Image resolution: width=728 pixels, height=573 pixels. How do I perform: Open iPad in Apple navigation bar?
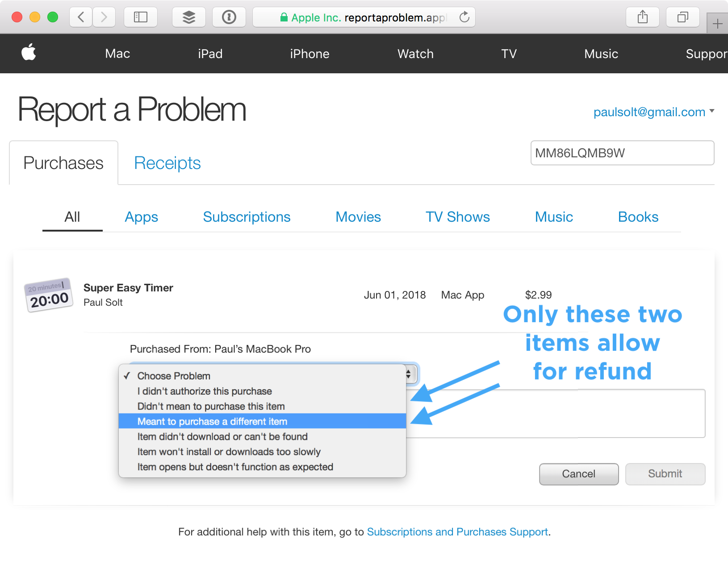point(210,54)
